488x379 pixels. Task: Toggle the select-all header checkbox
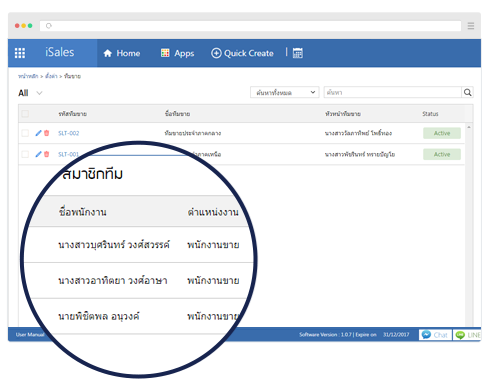[x=25, y=114]
